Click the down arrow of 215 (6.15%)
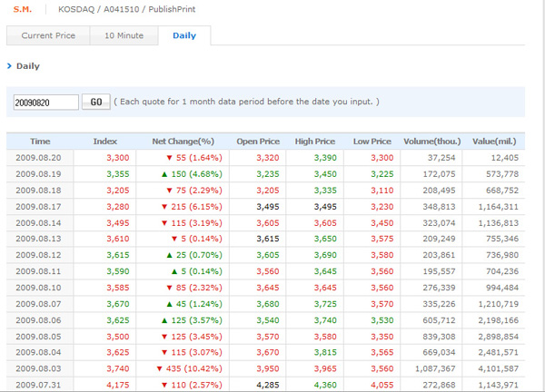 point(164,207)
